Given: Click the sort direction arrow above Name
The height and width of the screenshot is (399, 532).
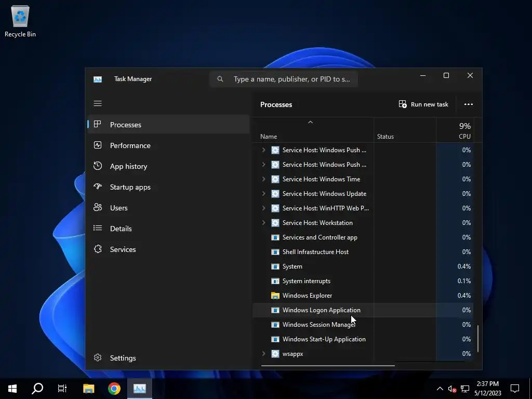Looking at the screenshot, I should tap(310, 122).
